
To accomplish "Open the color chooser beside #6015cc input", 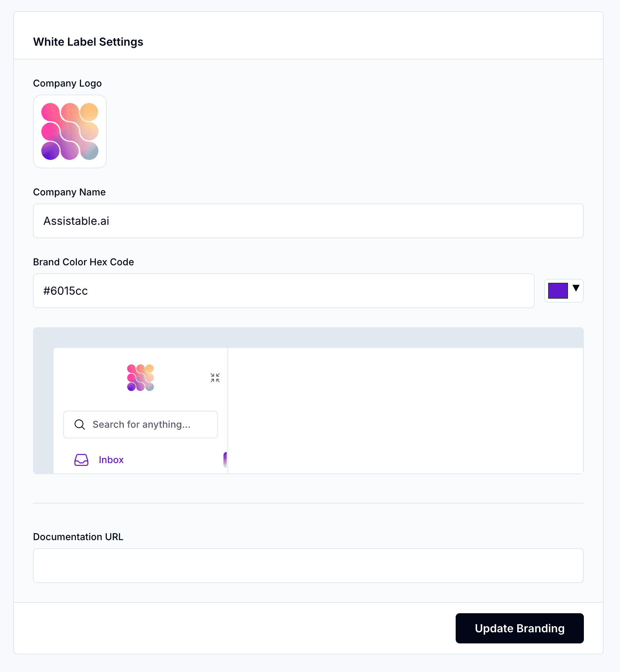I will [564, 290].
